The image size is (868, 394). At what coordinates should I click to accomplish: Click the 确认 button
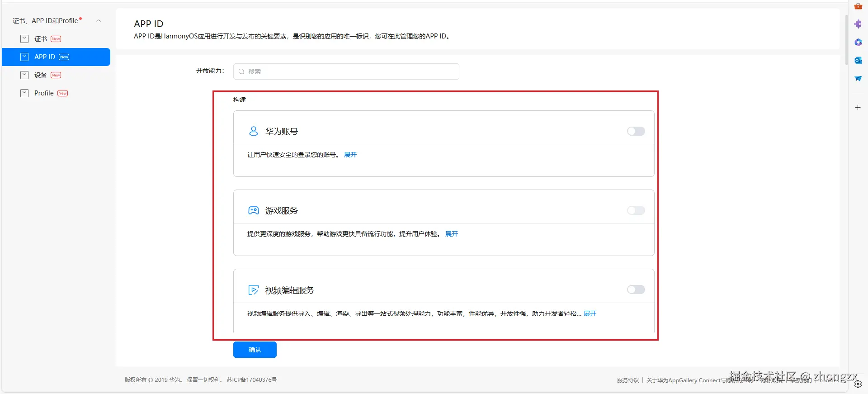[255, 350]
